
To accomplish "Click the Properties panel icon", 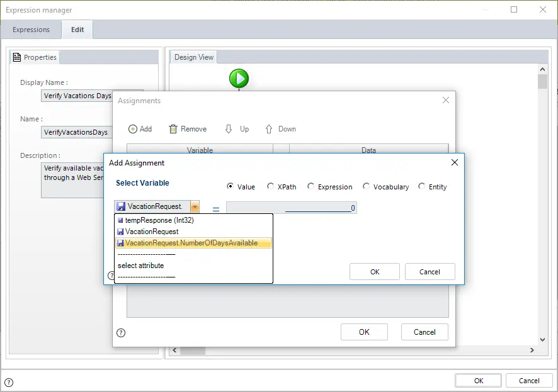I will coord(17,57).
